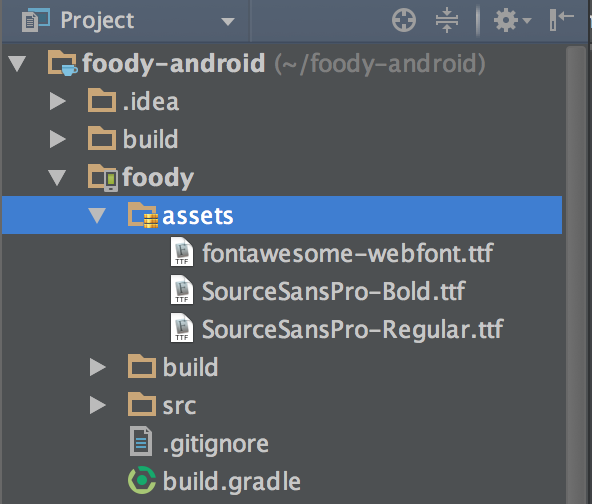Collapse the foody-android root node arrow

pos(17,63)
